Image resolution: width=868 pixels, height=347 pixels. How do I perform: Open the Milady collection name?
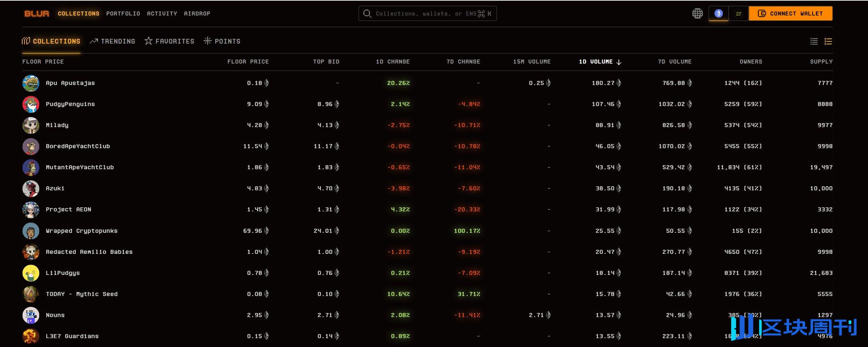coord(57,125)
